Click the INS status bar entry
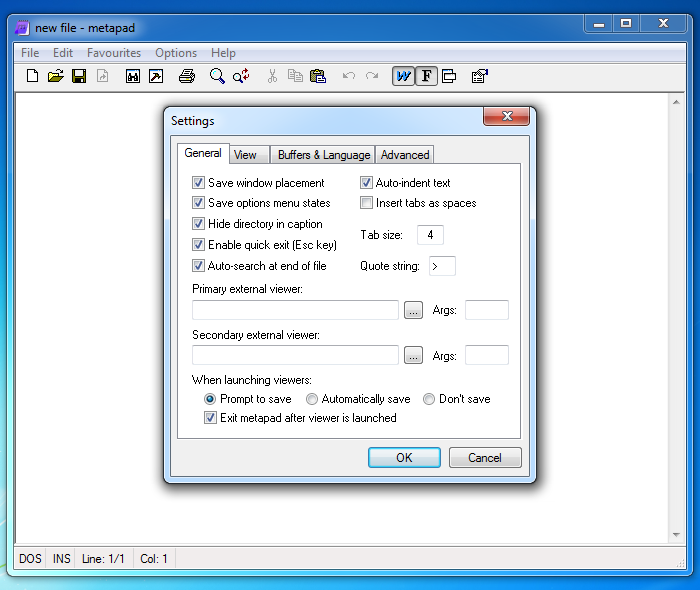700x590 pixels. [62, 559]
